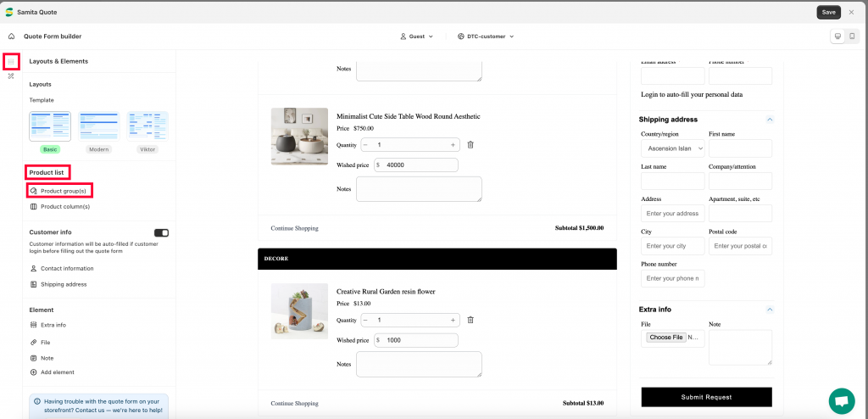Viewport: 868px width, 419px height.
Task: Open the chat support bubble
Action: (842, 401)
